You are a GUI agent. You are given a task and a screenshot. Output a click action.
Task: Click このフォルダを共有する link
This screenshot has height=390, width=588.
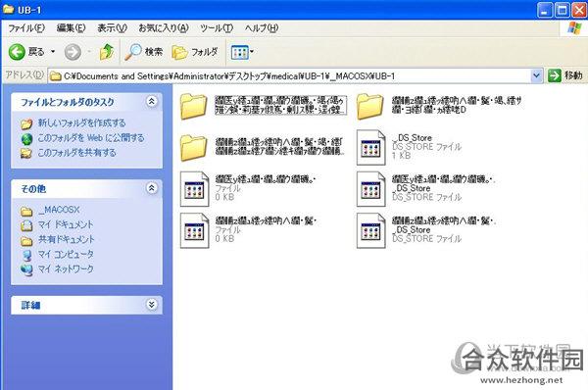[76, 153]
